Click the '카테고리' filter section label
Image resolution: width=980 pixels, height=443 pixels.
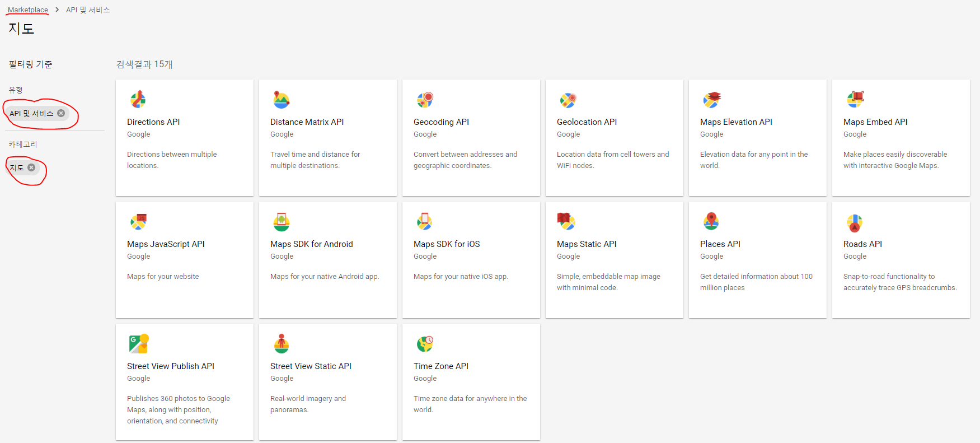(23, 144)
